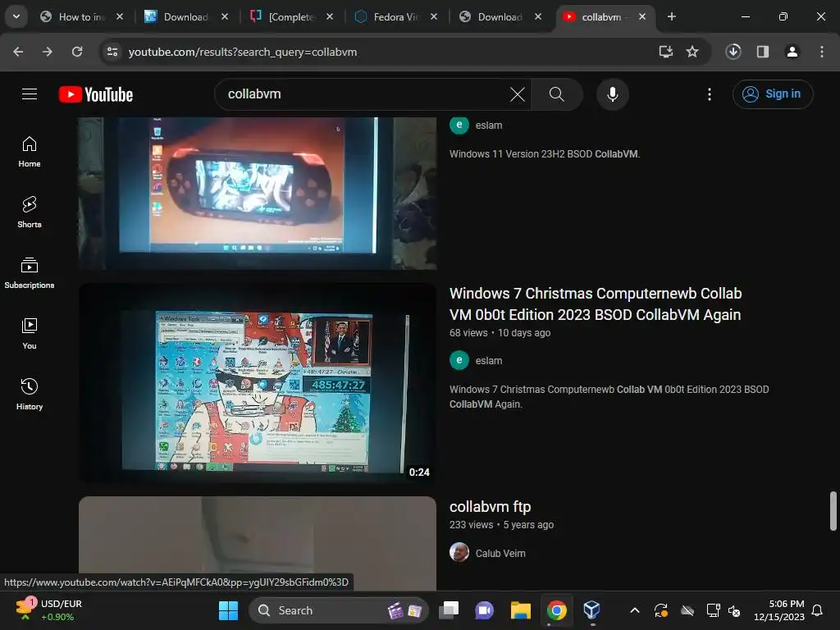Install YouTube app icon in address bar

pos(666,52)
